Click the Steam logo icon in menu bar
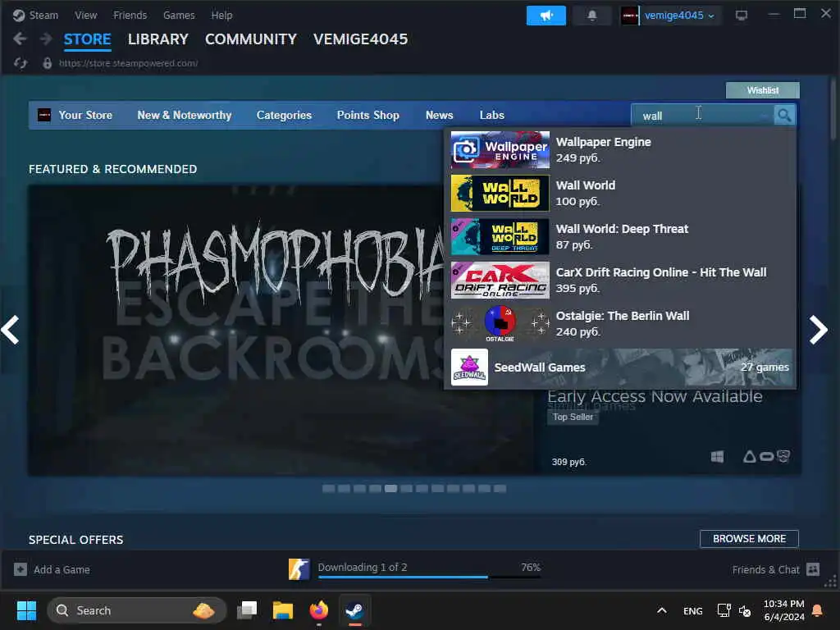This screenshot has width=840, height=630. point(19,15)
